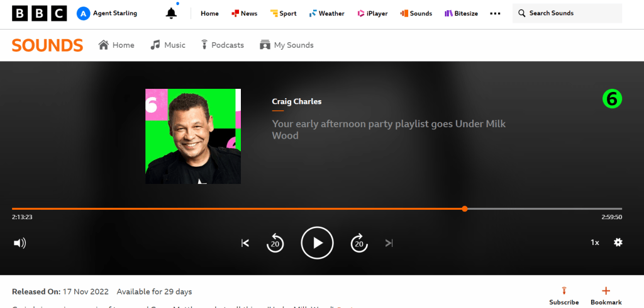Viewport: 644px width, 308px height.
Task: Change the 1x playback speed
Action: pos(594,242)
